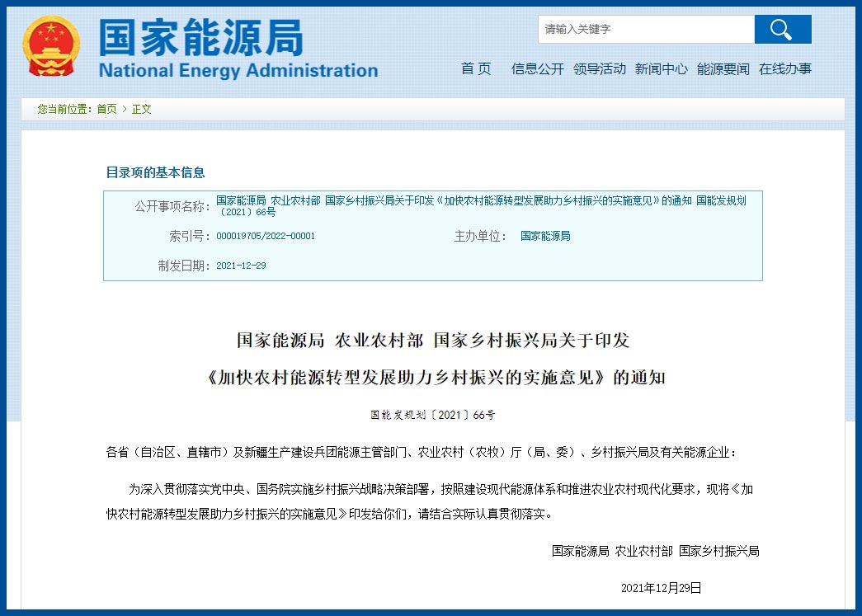
Task: Click the 首页 breadcrumb link
Action: (x=106, y=109)
